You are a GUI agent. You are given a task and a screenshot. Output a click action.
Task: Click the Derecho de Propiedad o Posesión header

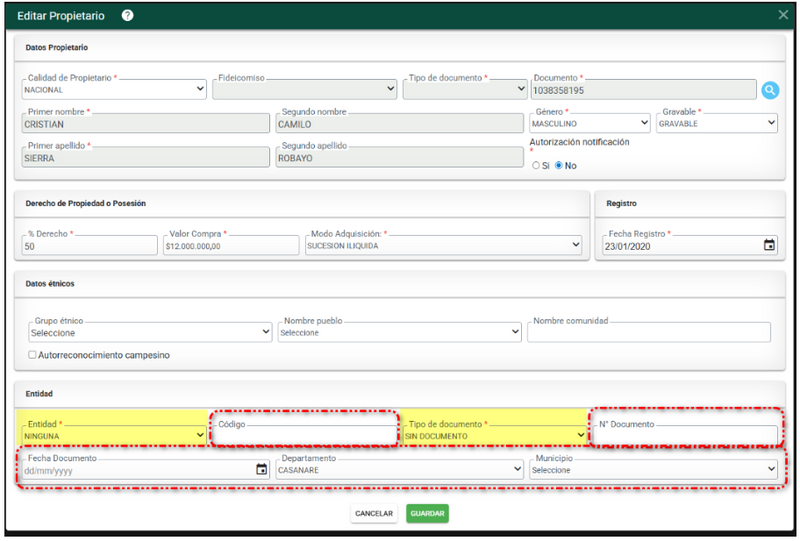(86, 203)
